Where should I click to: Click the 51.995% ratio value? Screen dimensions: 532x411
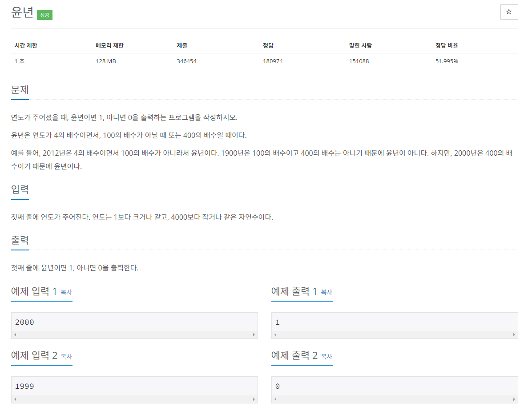point(447,61)
